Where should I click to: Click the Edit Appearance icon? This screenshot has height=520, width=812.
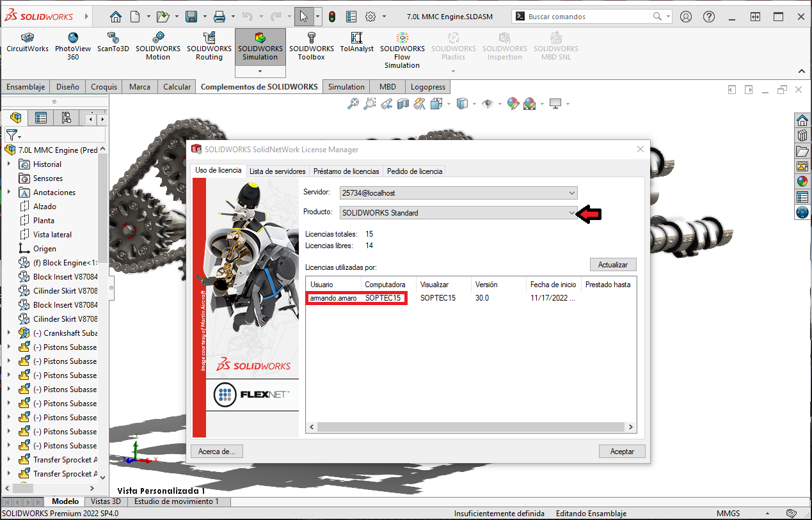pos(513,103)
